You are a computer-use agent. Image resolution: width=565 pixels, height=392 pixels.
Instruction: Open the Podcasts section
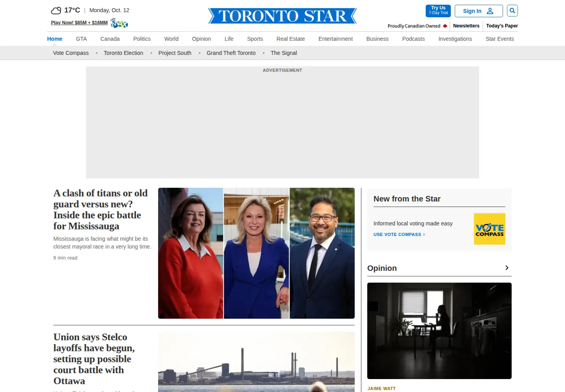[x=414, y=39]
